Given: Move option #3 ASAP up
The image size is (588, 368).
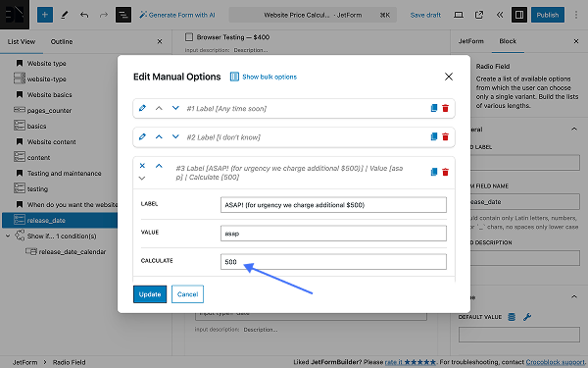Looking at the screenshot, I should click(159, 166).
